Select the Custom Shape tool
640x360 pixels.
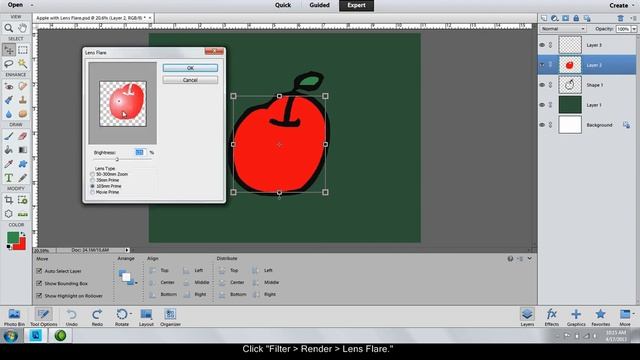click(23, 164)
